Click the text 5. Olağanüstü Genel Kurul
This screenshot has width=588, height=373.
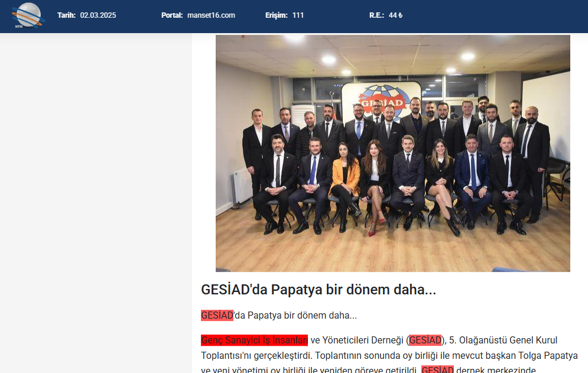503,340
